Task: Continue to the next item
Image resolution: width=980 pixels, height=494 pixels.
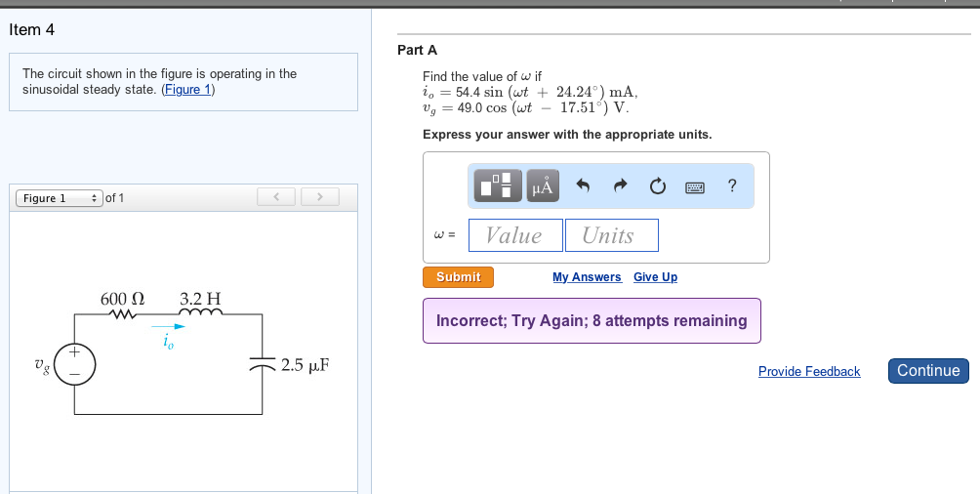Action: tap(928, 371)
